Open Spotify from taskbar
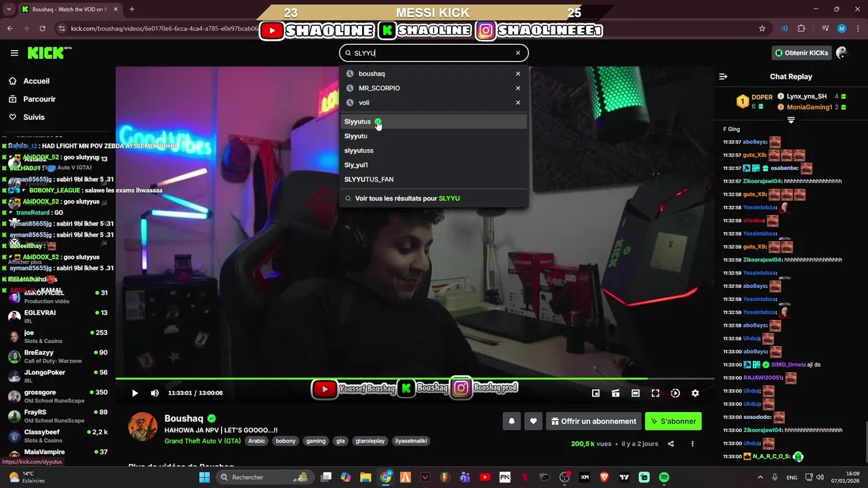The height and width of the screenshot is (488, 868). coord(664,477)
